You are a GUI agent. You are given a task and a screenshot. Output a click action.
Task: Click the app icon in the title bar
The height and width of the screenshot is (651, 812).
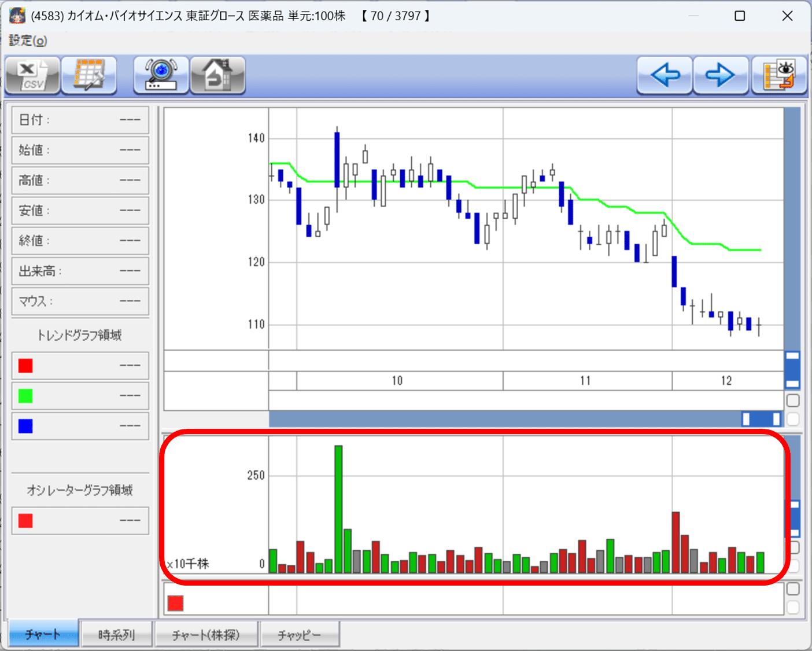[x=17, y=16]
